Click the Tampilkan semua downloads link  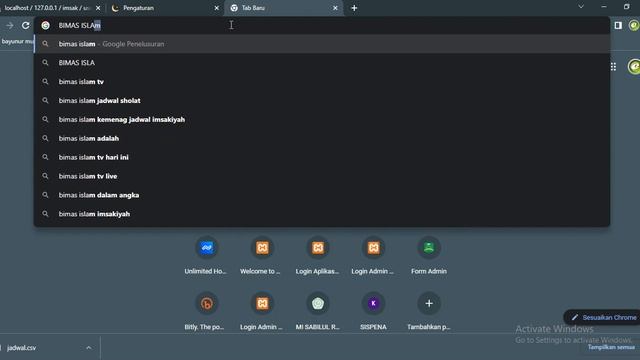pos(611,347)
